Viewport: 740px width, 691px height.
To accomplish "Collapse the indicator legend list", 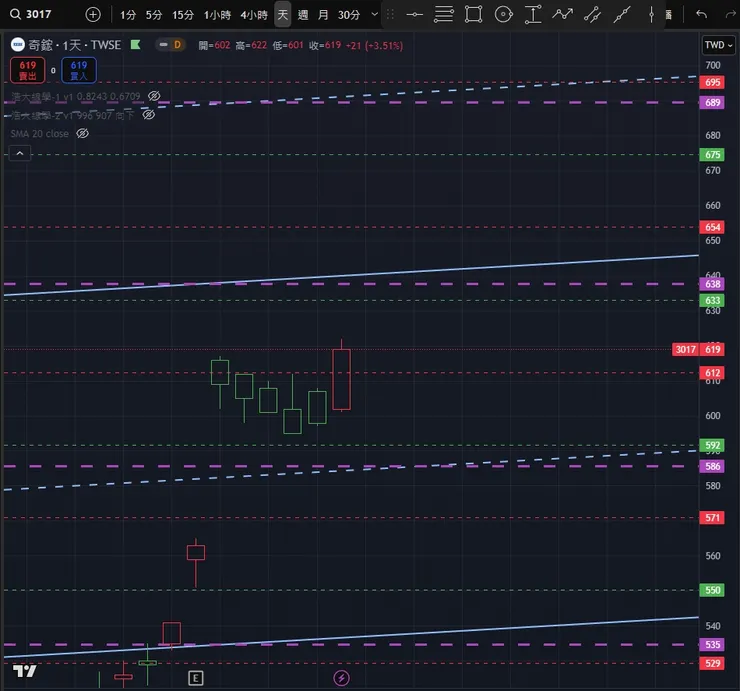I will coord(20,153).
